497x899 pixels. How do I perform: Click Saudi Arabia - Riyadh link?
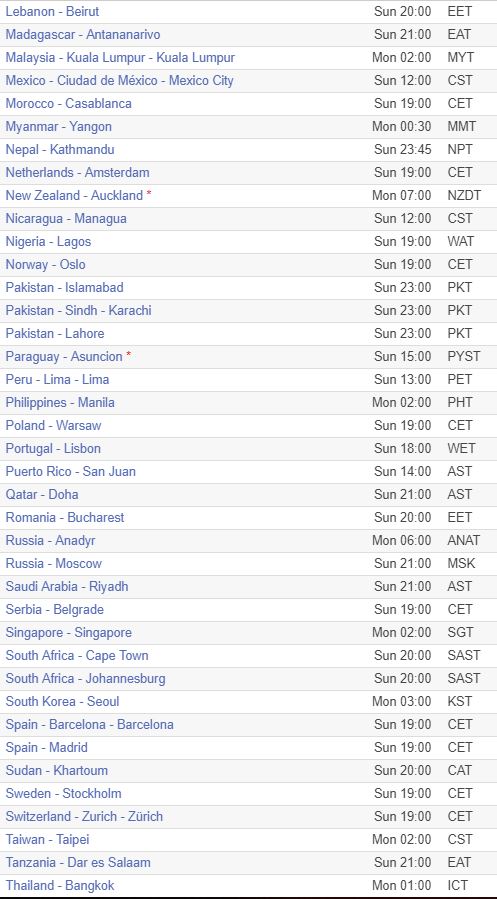[x=67, y=586]
